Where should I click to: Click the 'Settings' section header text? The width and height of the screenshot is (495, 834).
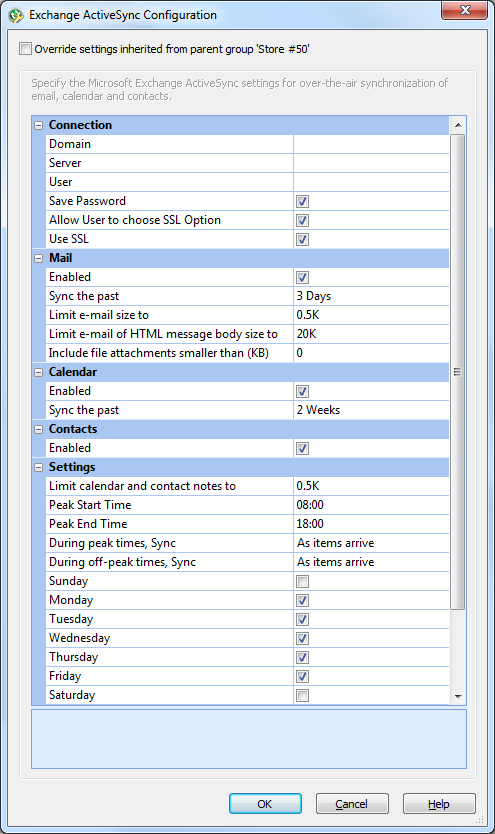72,467
